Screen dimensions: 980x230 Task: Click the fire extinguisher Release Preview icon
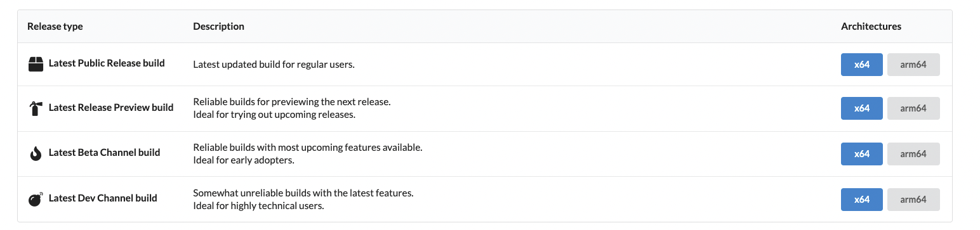pos(36,108)
